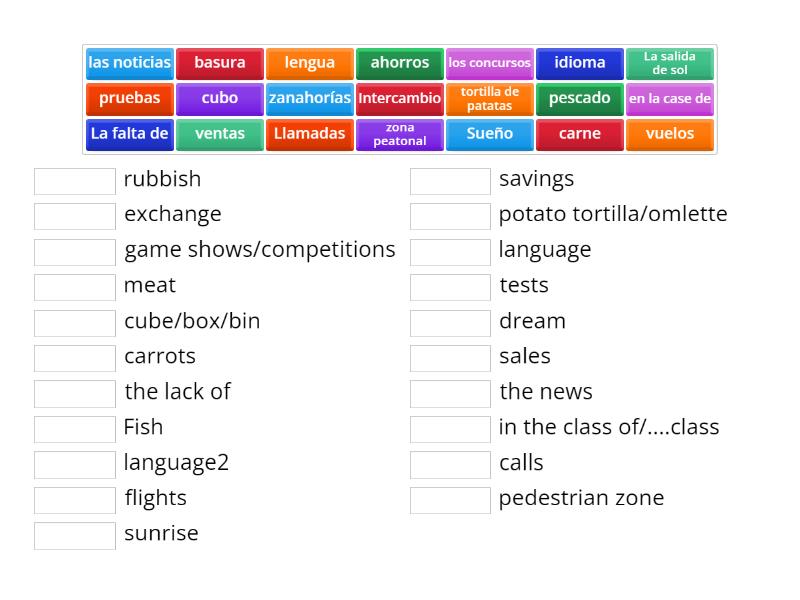Click the "vuelos" tile
800x600 pixels.
(x=669, y=134)
